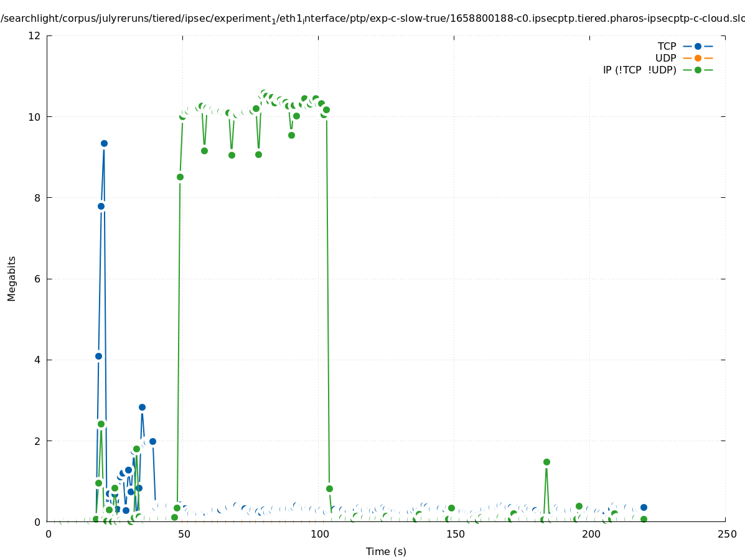Viewport: 745px width, 560px height.
Task: Click the 100 tick on the time axis
Action: click(x=319, y=534)
